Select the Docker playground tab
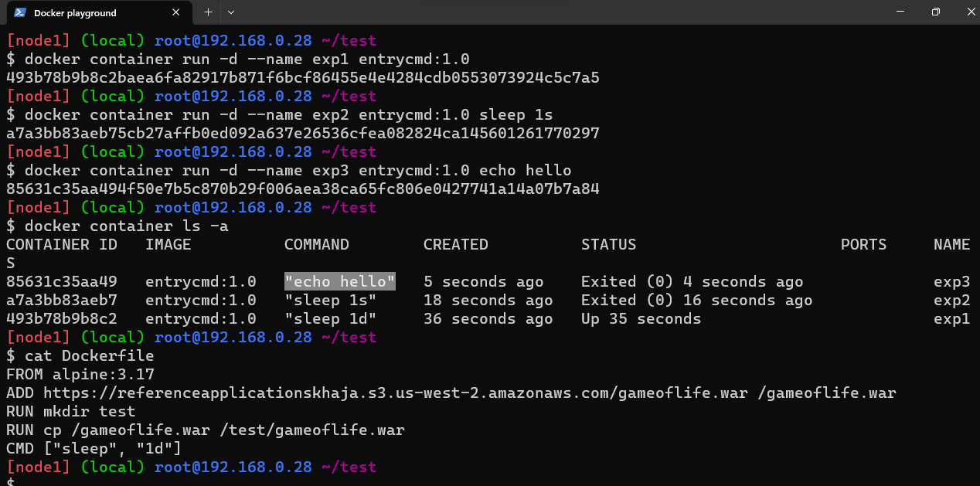 (93, 12)
